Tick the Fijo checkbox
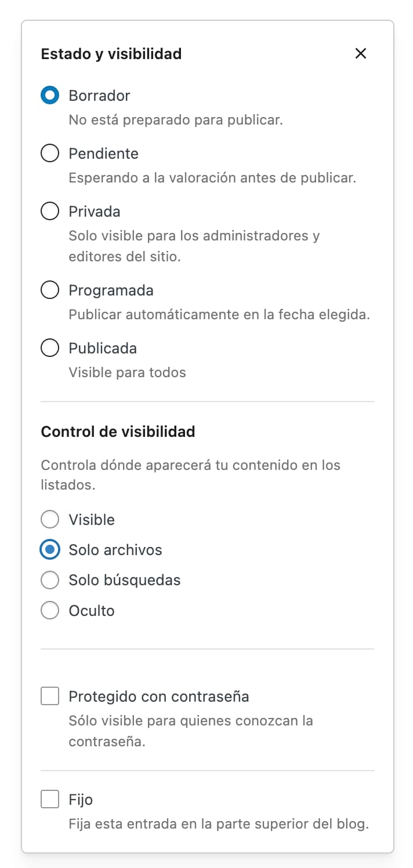Viewport: 413px width, 868px height. (50, 800)
